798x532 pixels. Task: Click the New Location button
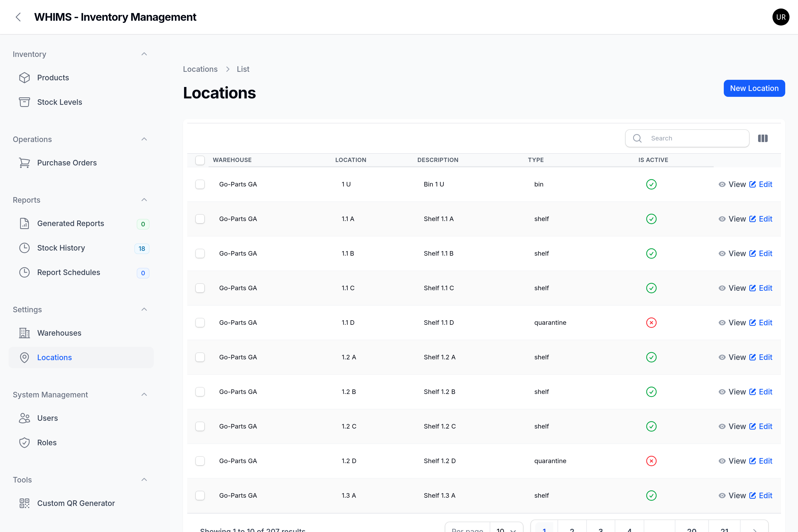point(754,88)
